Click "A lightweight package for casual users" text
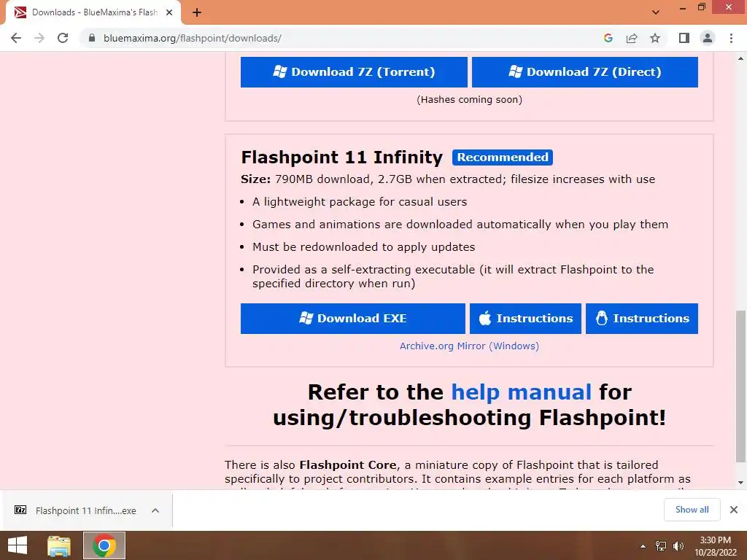This screenshot has height=560, width=747. [360, 202]
